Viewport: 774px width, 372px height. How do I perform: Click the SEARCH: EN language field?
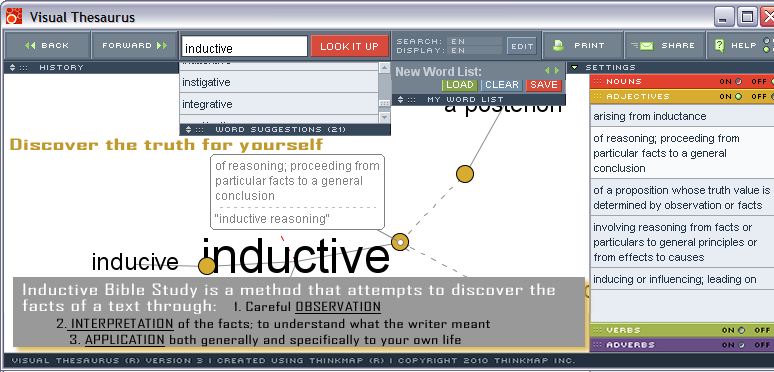(x=474, y=41)
